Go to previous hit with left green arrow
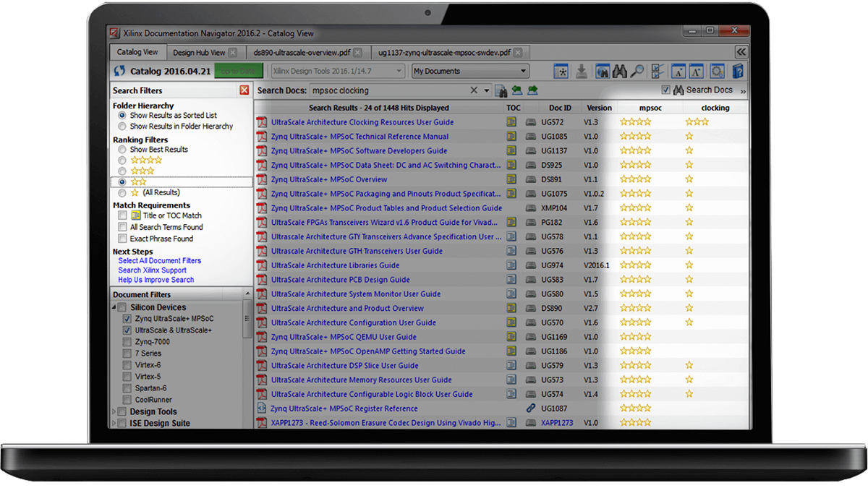The image size is (868, 488). pos(516,90)
